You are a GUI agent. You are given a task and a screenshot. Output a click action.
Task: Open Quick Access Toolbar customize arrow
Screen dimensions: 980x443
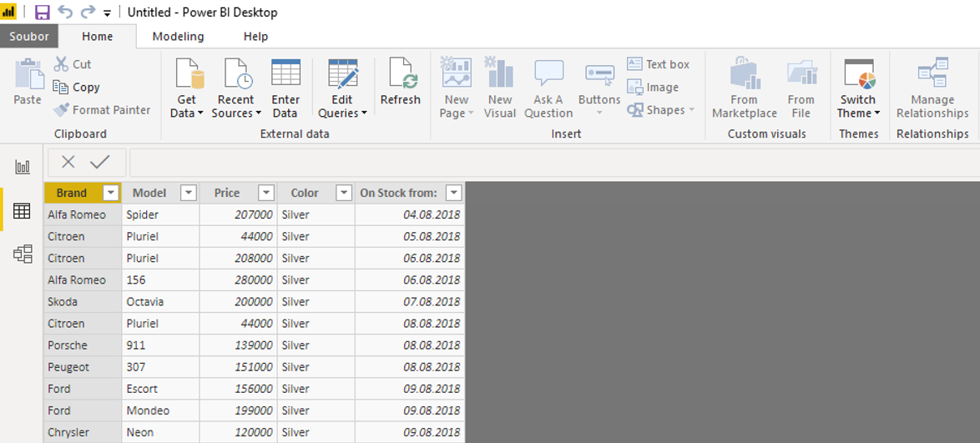(108, 13)
